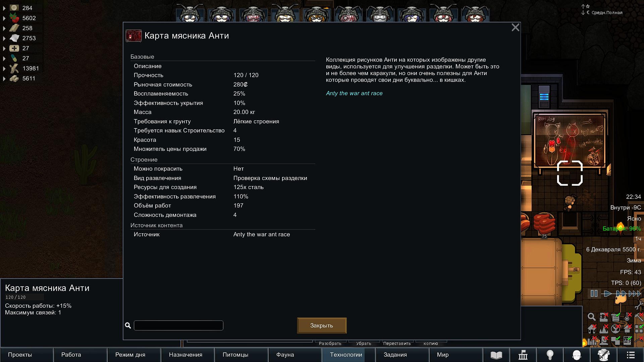Select the Рыночная стоимость stat row
The width and height of the screenshot is (644, 362).
click(223, 84)
